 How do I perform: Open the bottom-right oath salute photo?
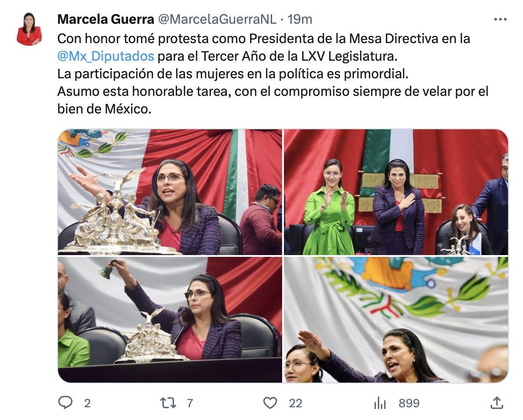396,319
